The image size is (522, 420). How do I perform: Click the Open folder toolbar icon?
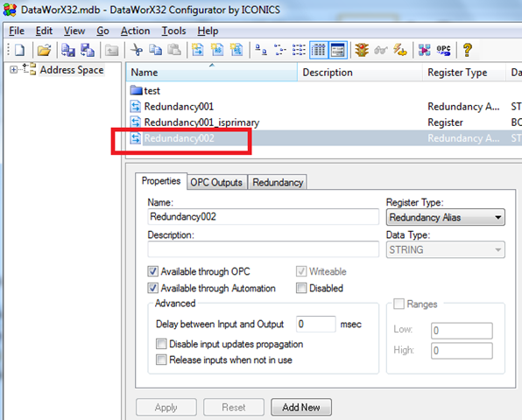[x=44, y=50]
